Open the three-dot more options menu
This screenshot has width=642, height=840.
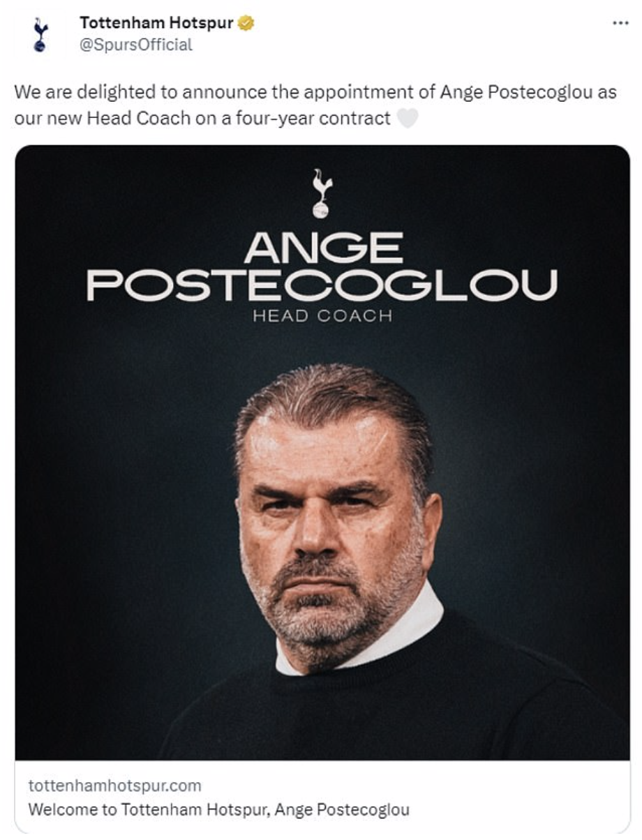[x=620, y=23]
